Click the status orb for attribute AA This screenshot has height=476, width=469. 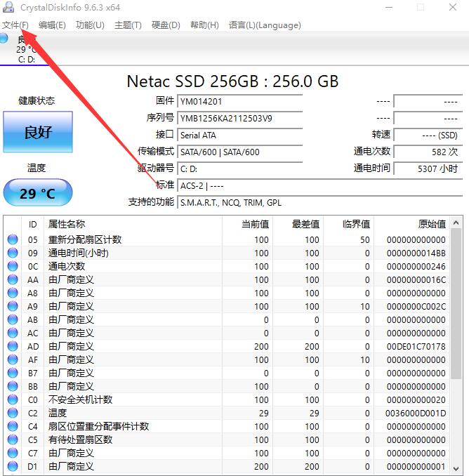13,279
